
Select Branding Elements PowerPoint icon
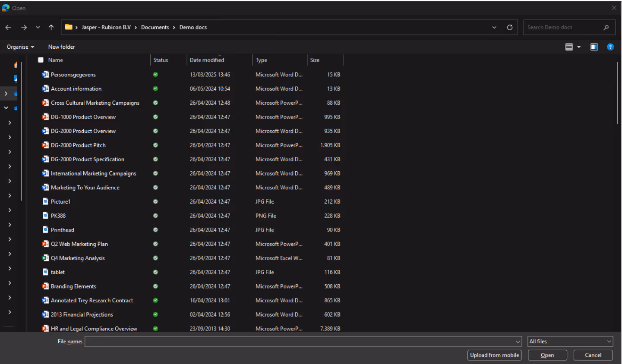[45, 286]
